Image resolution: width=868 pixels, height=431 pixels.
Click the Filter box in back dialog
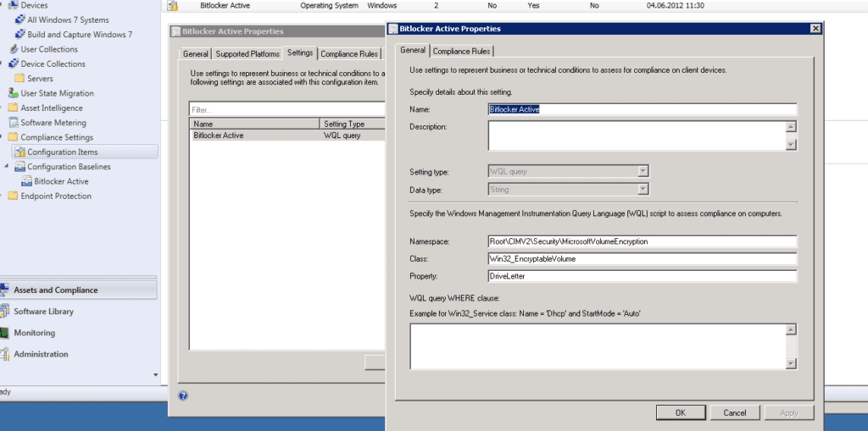tap(287, 109)
